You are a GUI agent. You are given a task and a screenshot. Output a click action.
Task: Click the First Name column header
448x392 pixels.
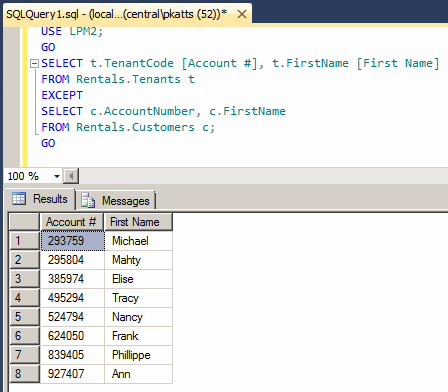pyautogui.click(x=138, y=222)
